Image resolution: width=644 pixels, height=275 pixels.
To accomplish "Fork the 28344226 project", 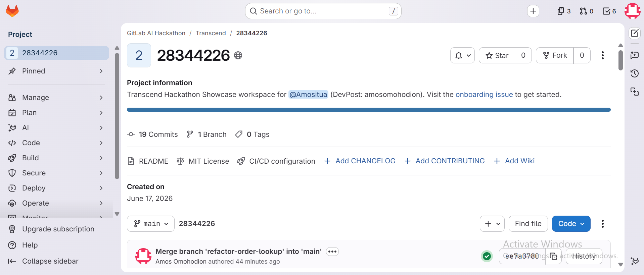I will point(555,55).
